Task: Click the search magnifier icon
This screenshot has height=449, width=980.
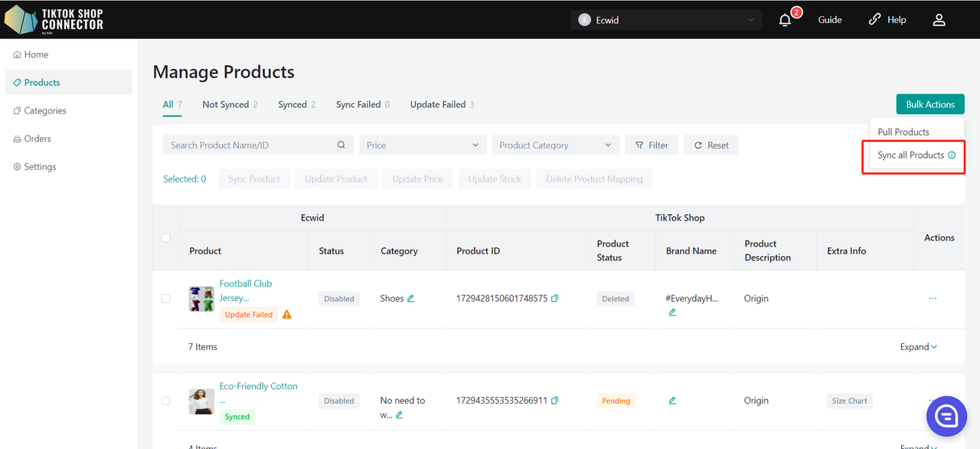Action: coord(341,145)
